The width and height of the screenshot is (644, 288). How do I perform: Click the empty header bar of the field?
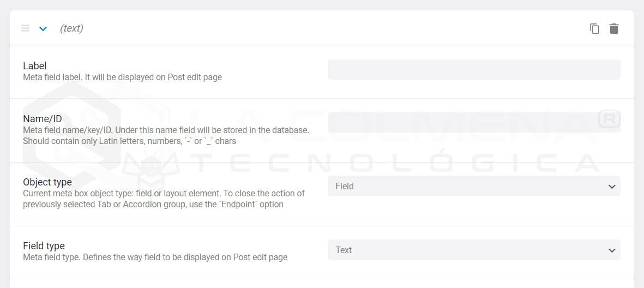pyautogui.click(x=327, y=28)
